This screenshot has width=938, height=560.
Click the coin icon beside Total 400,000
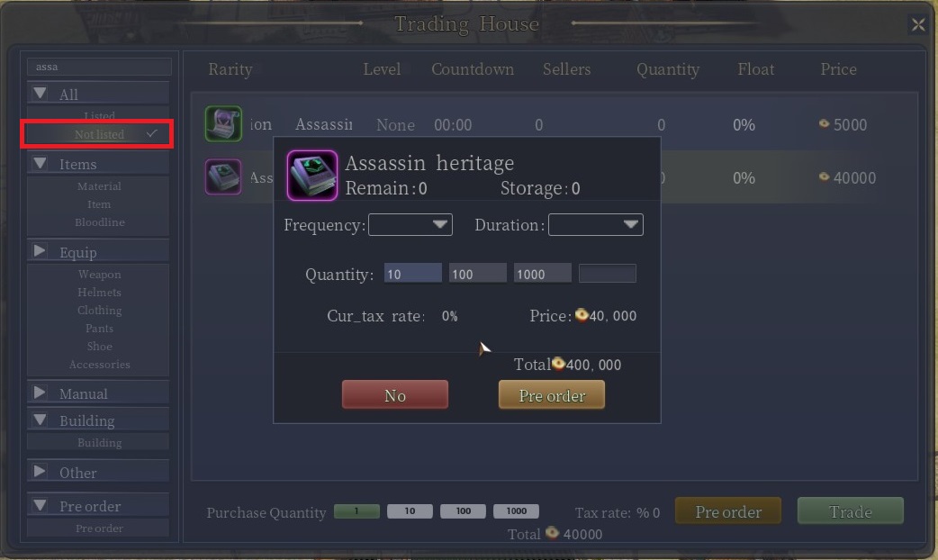pyautogui.click(x=557, y=364)
